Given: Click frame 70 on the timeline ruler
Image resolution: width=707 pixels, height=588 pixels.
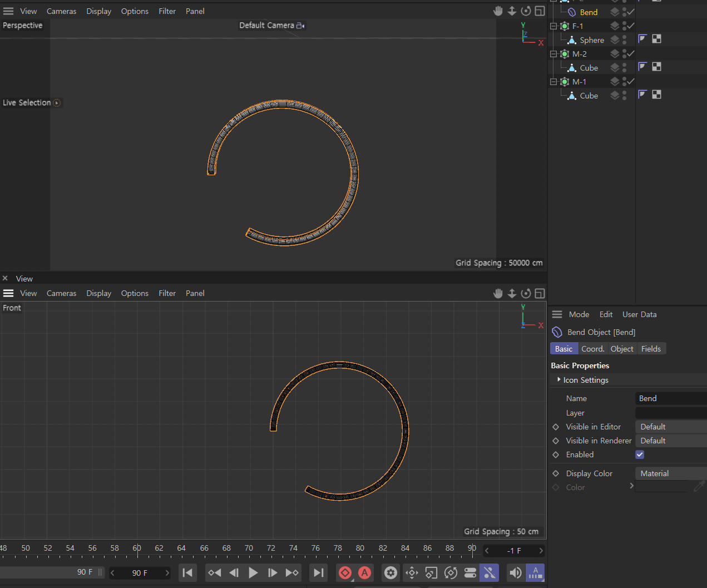Looking at the screenshot, I should point(249,548).
